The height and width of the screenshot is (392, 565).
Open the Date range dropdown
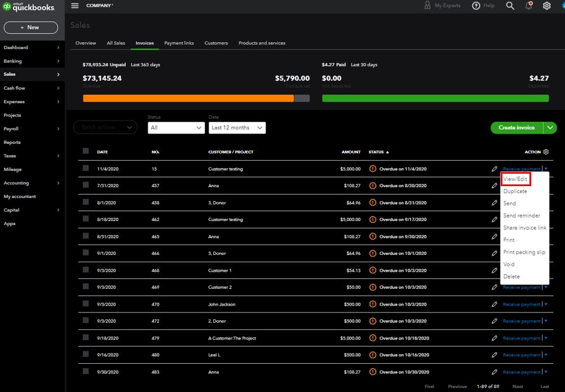click(237, 128)
